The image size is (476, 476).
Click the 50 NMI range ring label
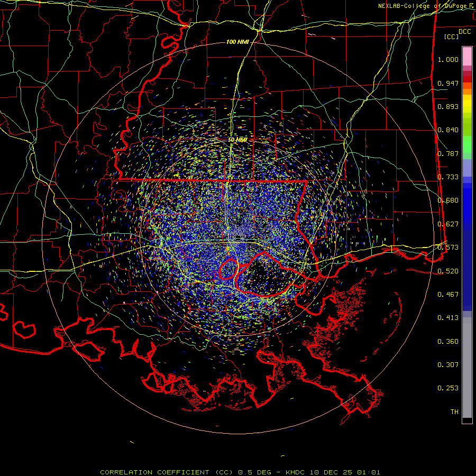point(237,140)
